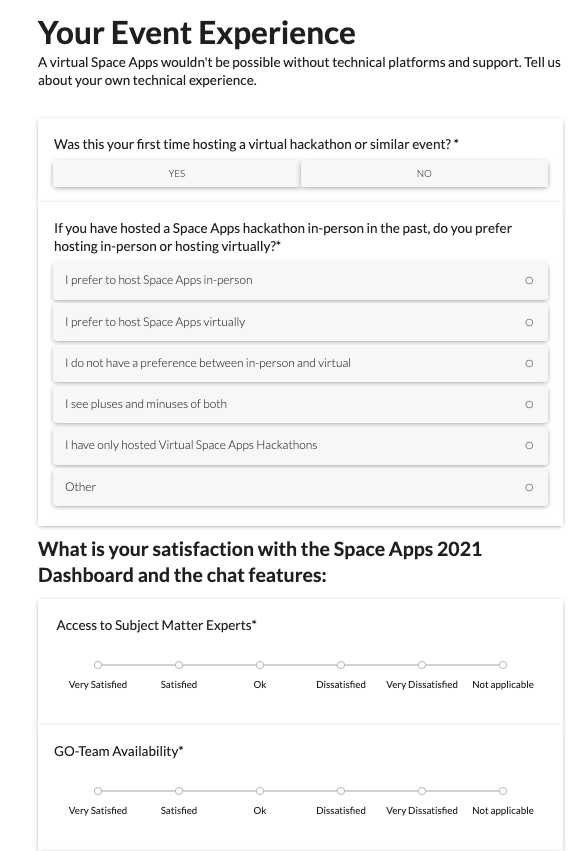Mark GO-Team Availability as Not applicable
The image size is (579, 851).
[x=503, y=791]
